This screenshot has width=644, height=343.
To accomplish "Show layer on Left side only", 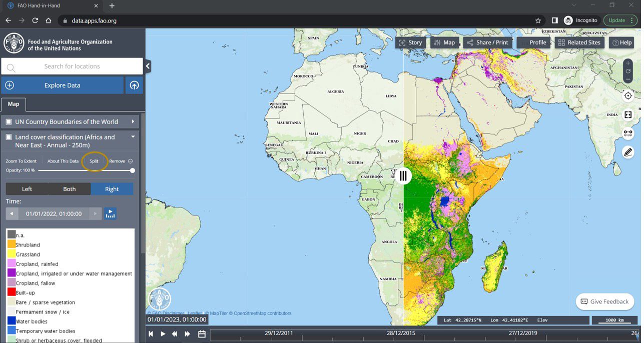I will click(x=27, y=189).
